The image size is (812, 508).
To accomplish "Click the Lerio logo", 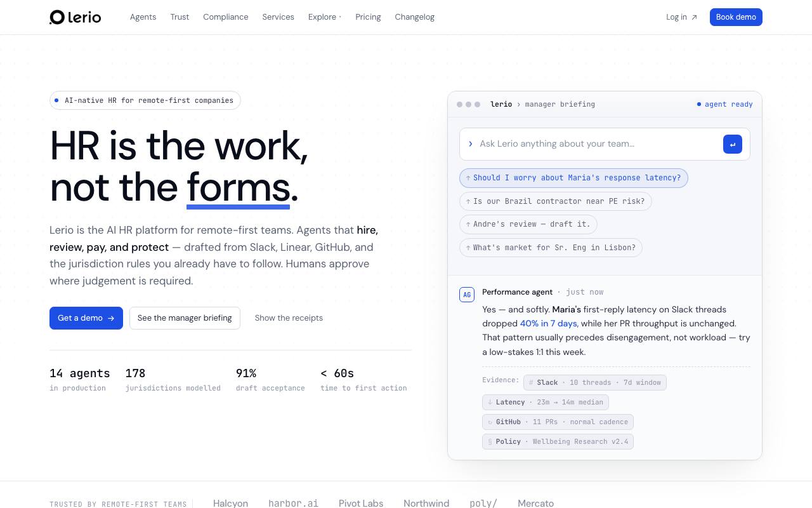I will 75,17.
